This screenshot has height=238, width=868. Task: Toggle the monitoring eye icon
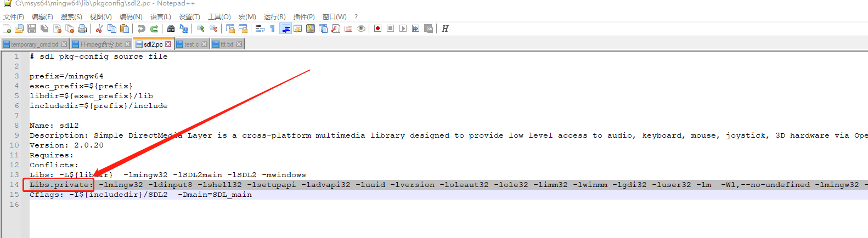click(361, 29)
